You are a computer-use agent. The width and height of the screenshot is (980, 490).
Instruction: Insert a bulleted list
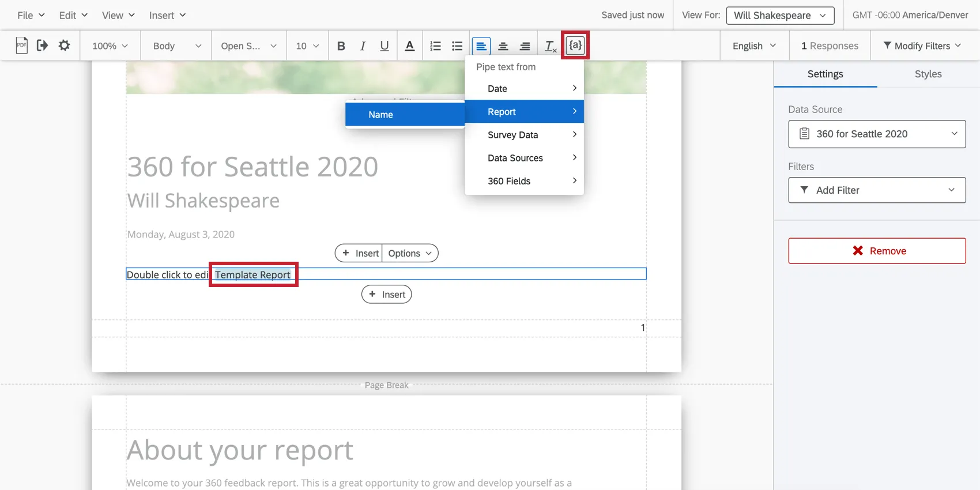pos(457,46)
